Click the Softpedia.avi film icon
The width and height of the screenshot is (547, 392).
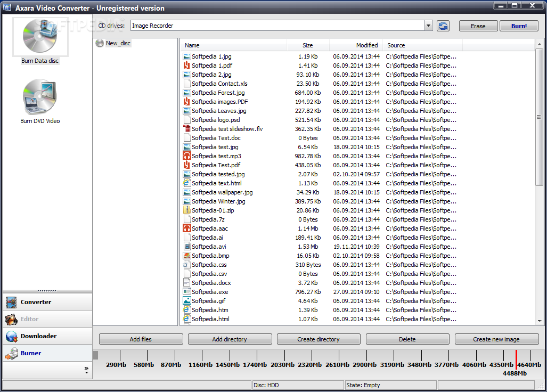187,247
